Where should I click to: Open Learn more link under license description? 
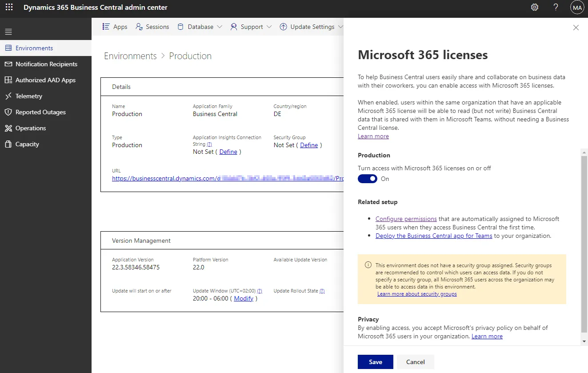(x=373, y=136)
